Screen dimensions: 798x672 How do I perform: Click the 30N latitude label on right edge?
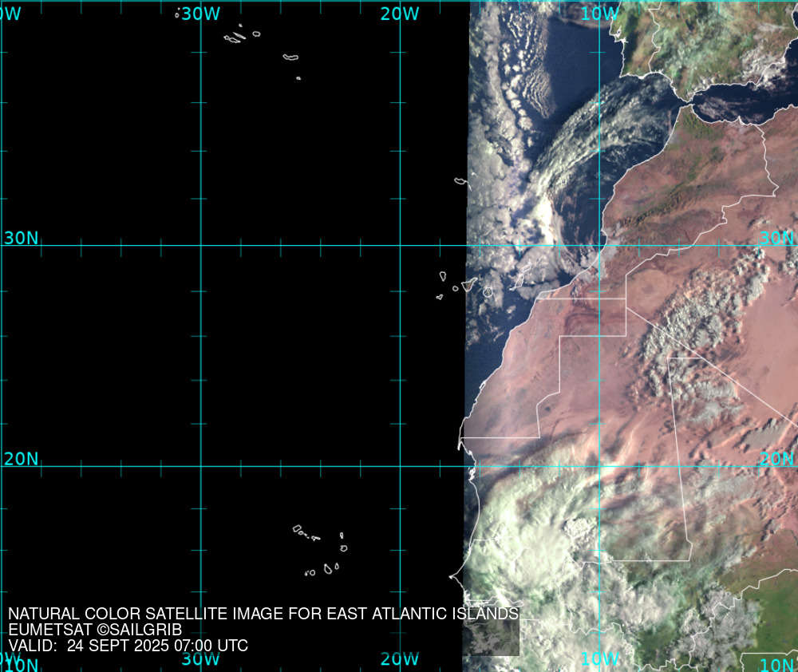776,238
